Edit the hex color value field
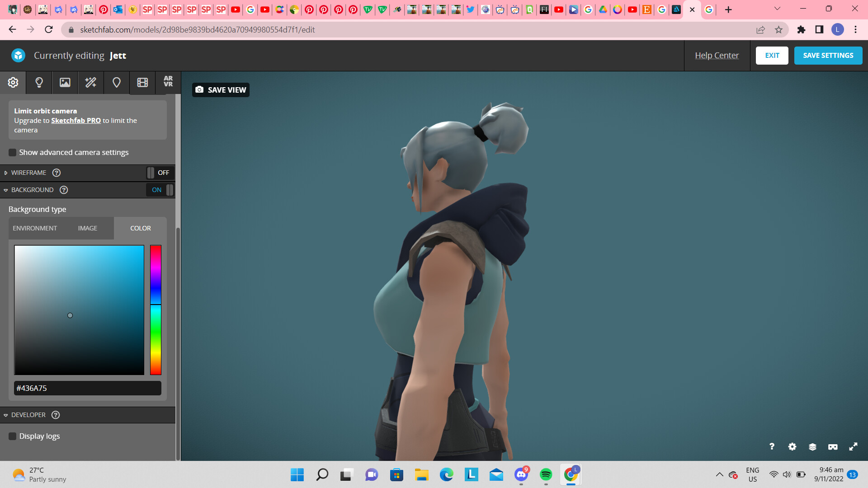This screenshot has width=868, height=488. click(87, 388)
